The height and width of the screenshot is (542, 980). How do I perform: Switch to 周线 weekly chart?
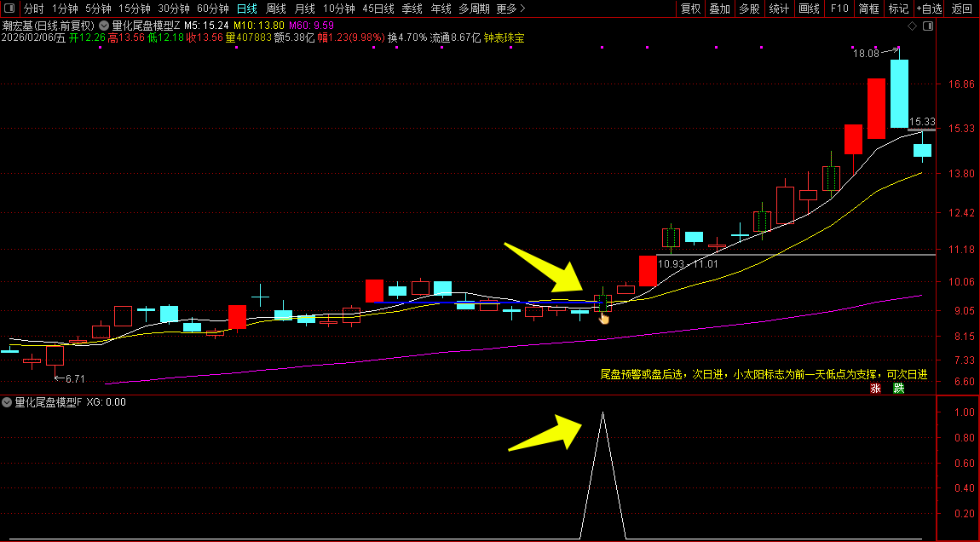[x=275, y=9]
